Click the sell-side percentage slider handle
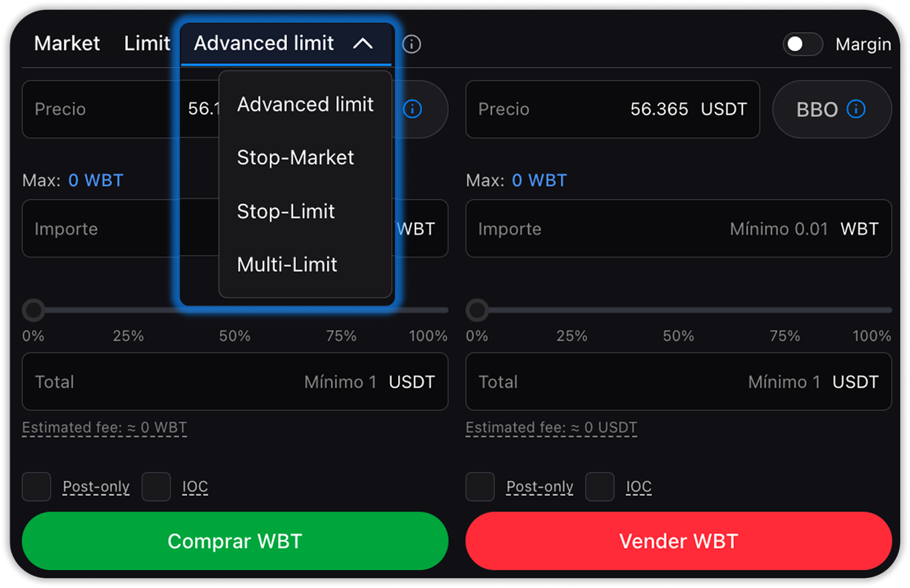 477,310
